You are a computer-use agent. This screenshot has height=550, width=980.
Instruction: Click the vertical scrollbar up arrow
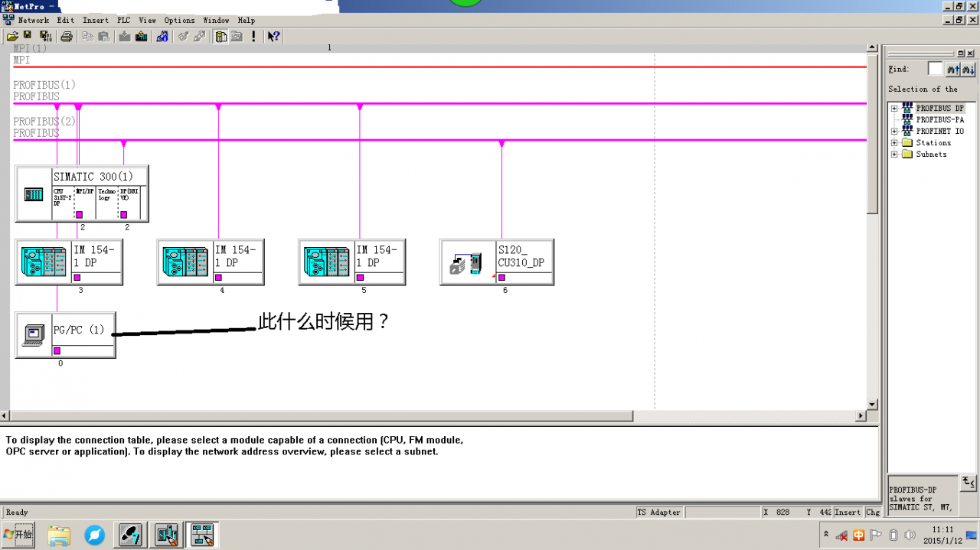pyautogui.click(x=872, y=48)
